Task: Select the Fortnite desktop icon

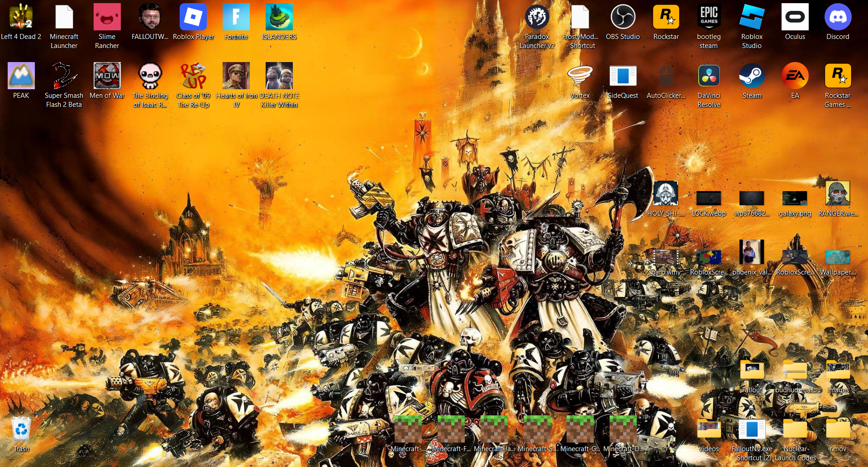Action: (236, 17)
